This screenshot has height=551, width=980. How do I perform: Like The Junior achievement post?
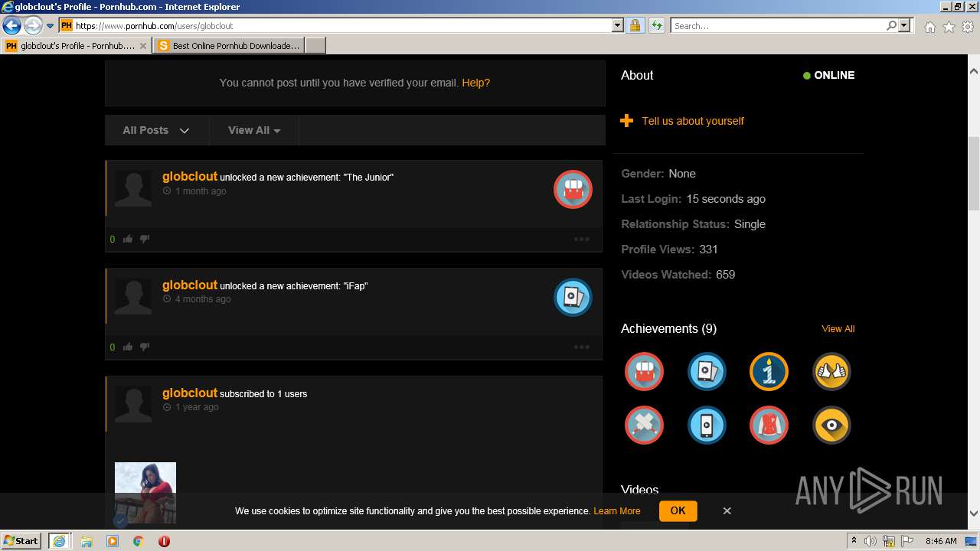point(128,239)
